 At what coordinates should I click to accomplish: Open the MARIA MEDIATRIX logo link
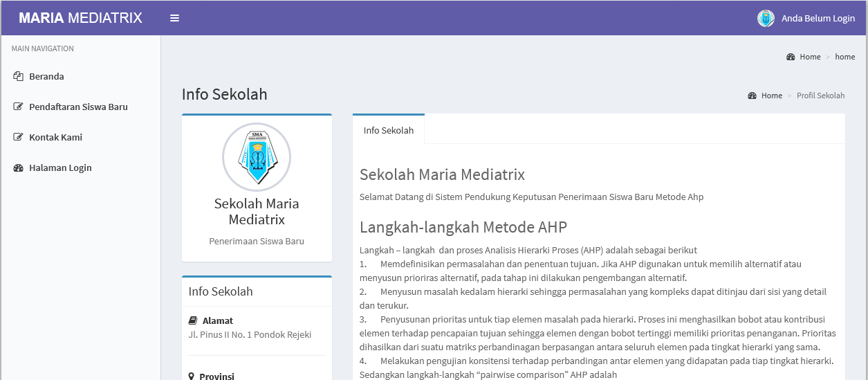[80, 18]
